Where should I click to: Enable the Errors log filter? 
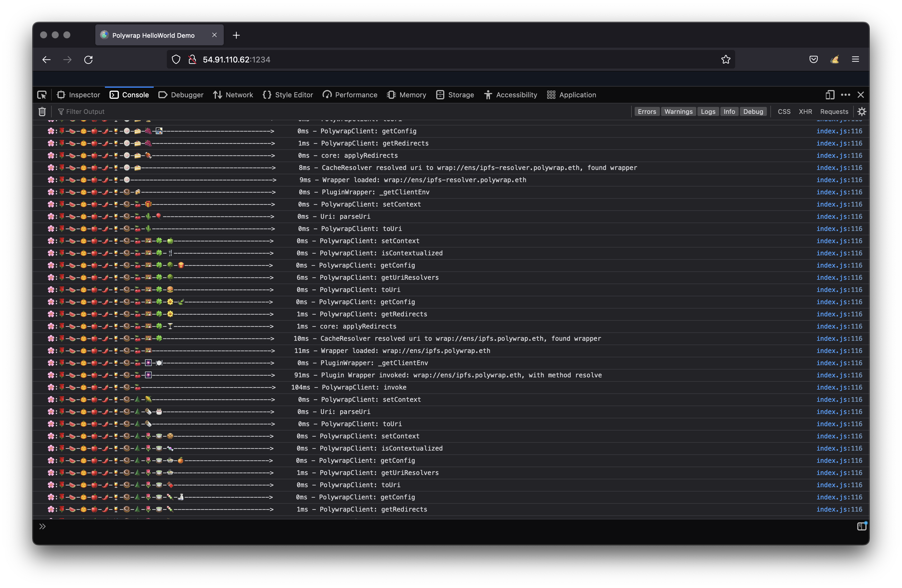click(647, 111)
